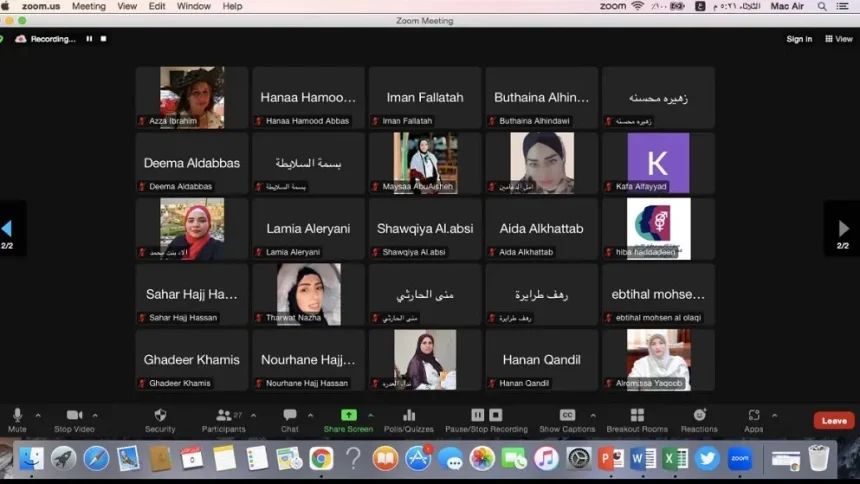Expand video options arrow beside Stop Video
The image size is (860, 484).
95,415
